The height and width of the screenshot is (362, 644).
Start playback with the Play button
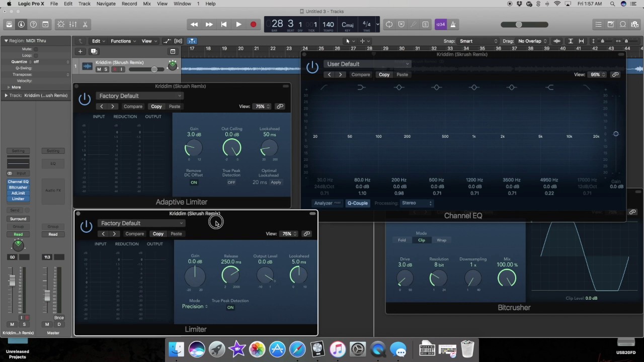(238, 24)
